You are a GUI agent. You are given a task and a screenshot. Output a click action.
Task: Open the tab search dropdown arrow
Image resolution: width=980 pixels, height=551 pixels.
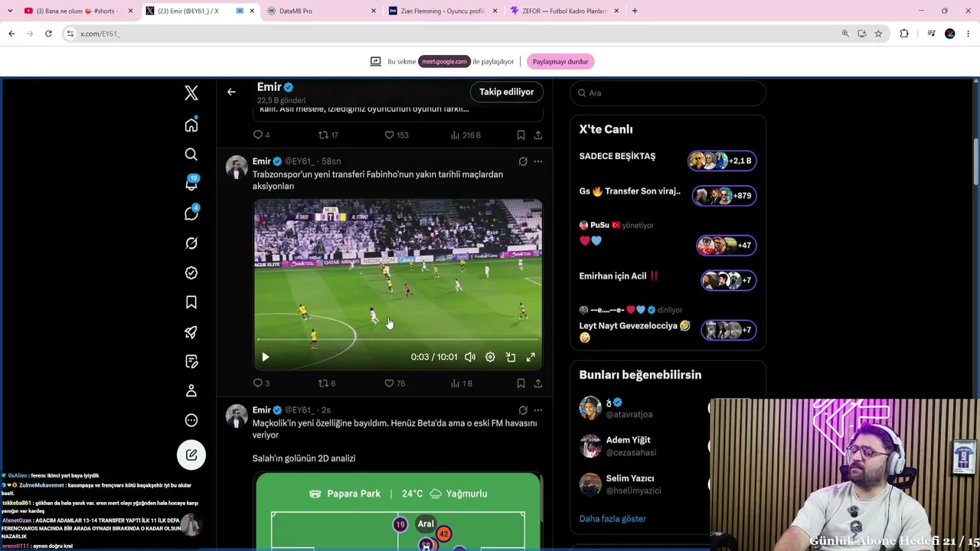9,11
